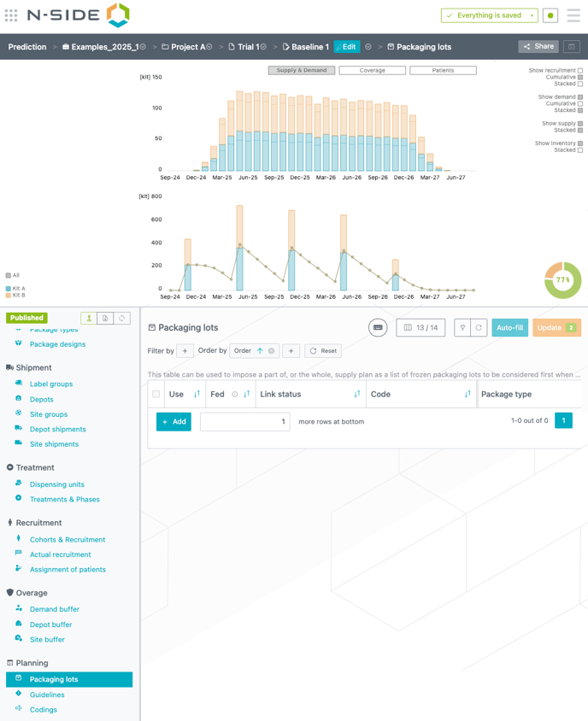Viewport: 588px width, 721px height.
Task: Click the refresh table icon
Action: pos(479,327)
